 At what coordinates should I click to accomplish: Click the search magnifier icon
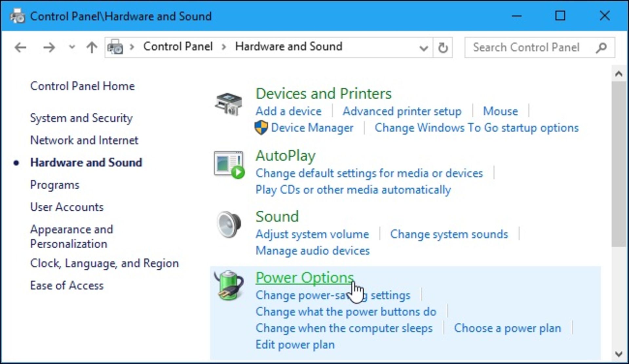coord(601,48)
